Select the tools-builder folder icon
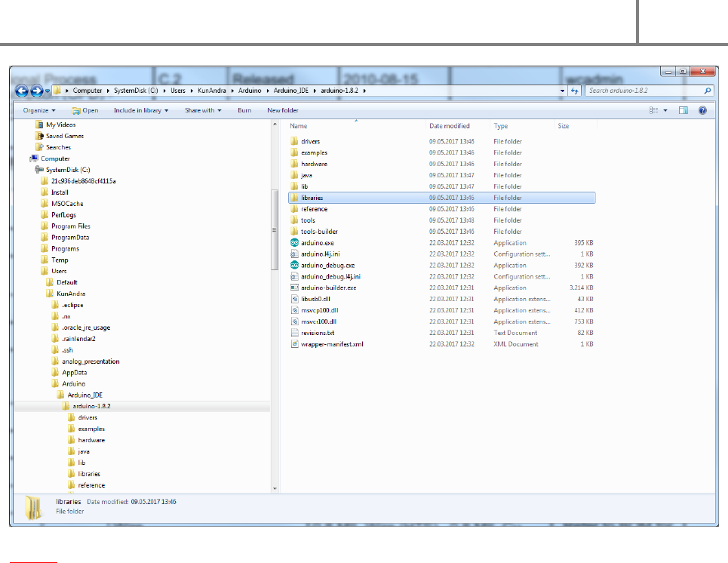The height and width of the screenshot is (563, 728). 294,232
